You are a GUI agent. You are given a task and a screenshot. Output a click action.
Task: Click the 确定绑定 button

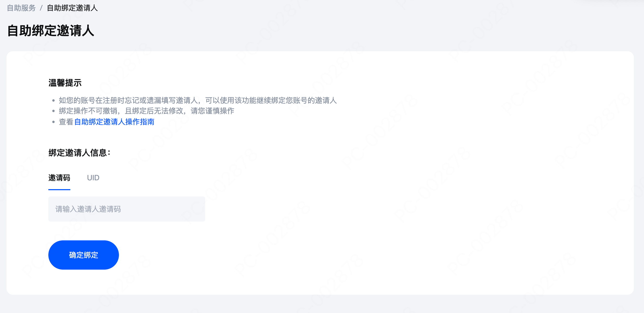pyautogui.click(x=84, y=255)
